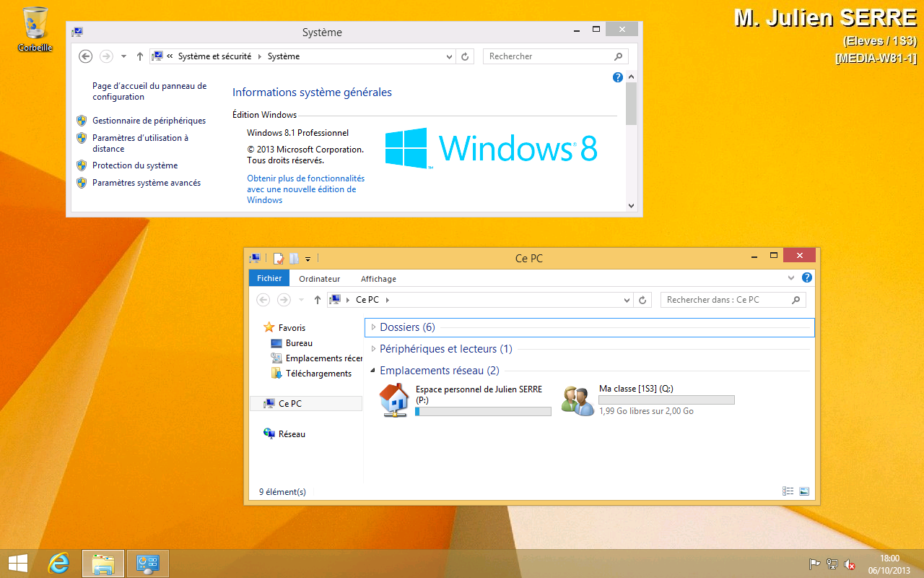This screenshot has height=578, width=924.
Task: Open the Fichier menu
Action: (269, 278)
